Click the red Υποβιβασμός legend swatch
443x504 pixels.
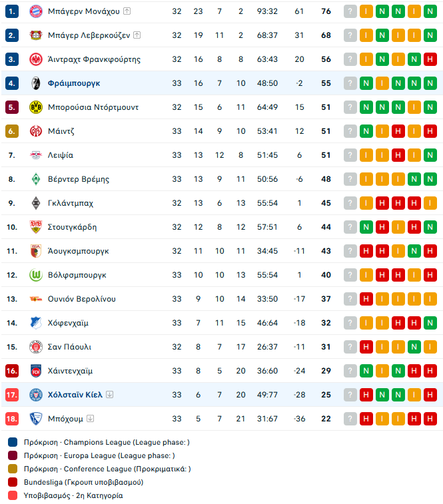(13, 495)
